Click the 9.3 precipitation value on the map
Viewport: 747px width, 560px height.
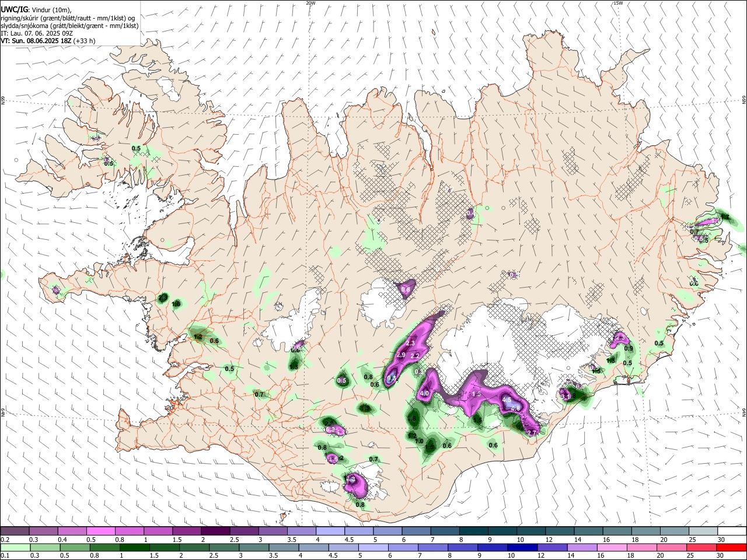(x=392, y=378)
